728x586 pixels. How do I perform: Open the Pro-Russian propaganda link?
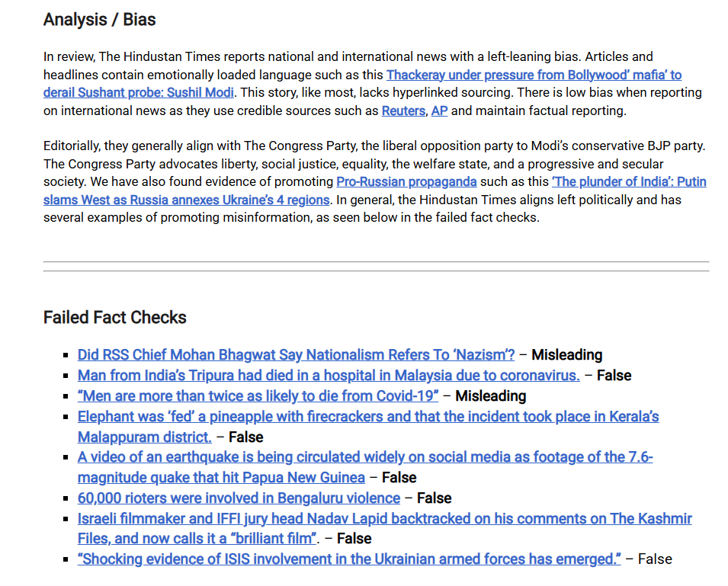coord(406,181)
